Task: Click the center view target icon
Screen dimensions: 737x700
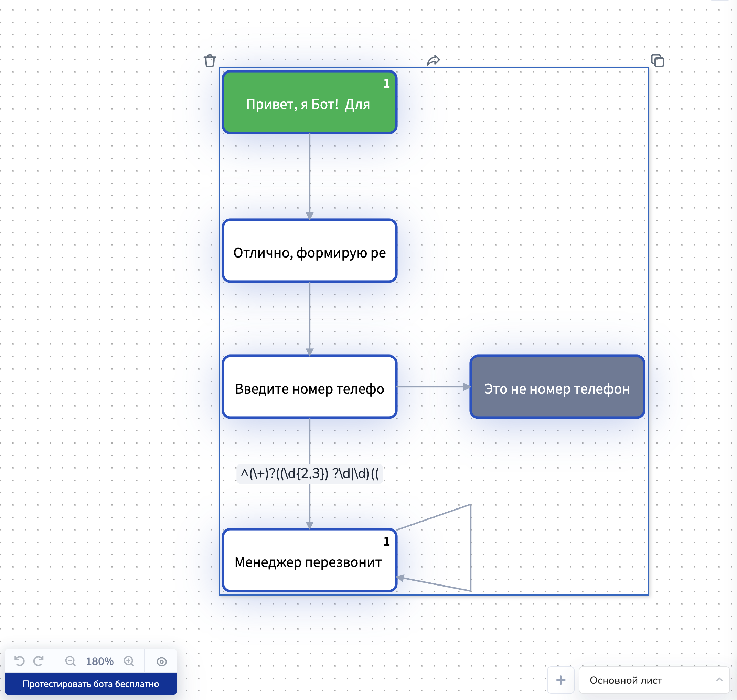Action: pos(161,661)
